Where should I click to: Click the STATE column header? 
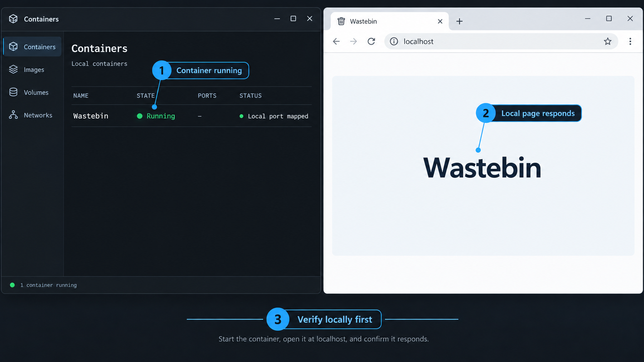[146, 95]
